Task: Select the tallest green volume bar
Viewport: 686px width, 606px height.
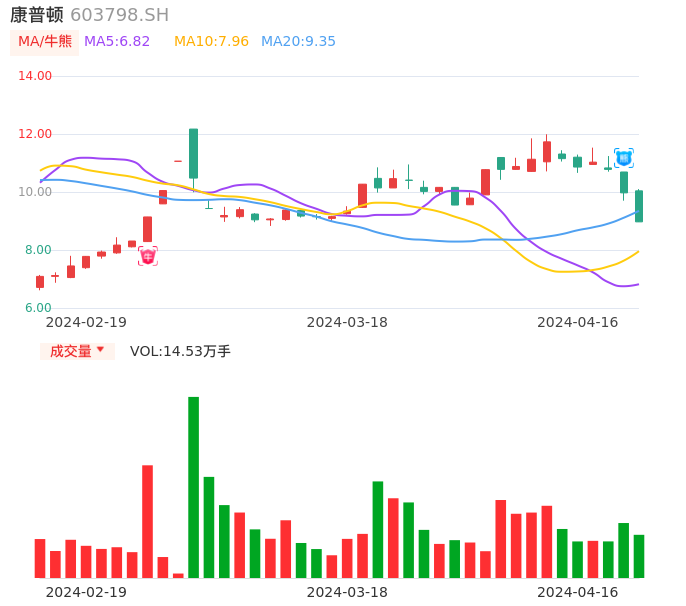Action: [x=193, y=487]
